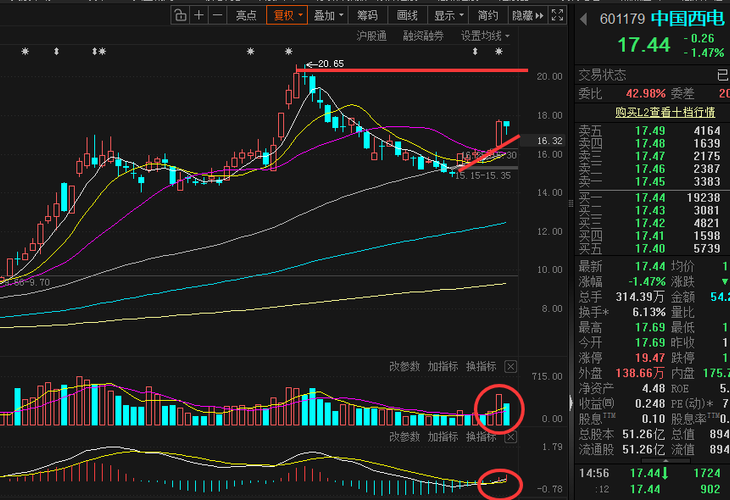Click the stock code 601179

click(x=622, y=19)
